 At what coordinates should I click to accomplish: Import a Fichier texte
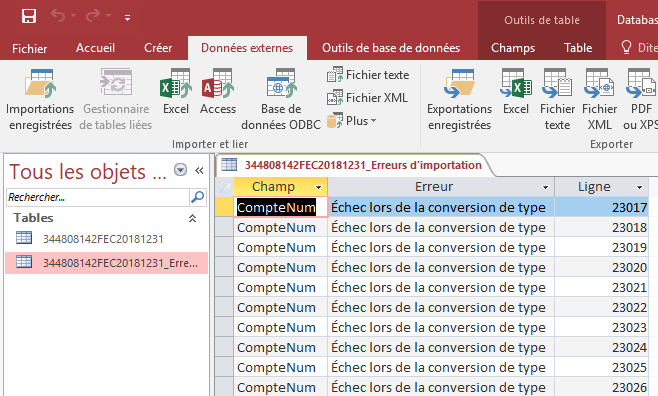[368, 75]
